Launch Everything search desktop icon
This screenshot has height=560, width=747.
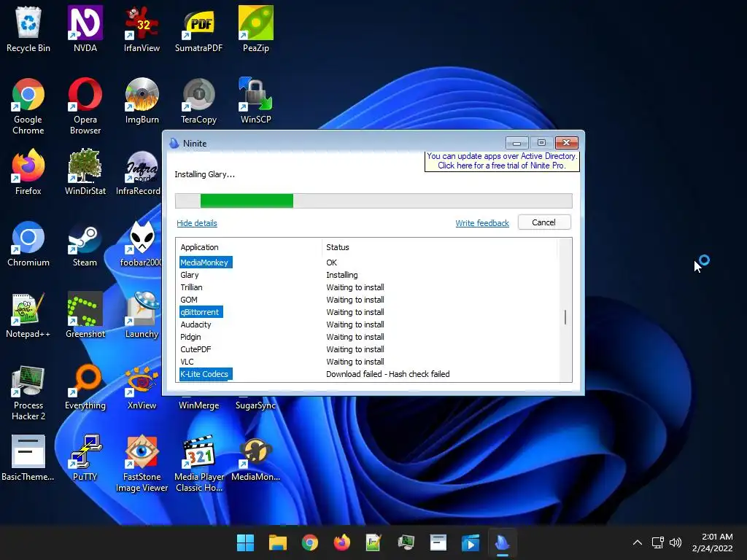point(85,386)
